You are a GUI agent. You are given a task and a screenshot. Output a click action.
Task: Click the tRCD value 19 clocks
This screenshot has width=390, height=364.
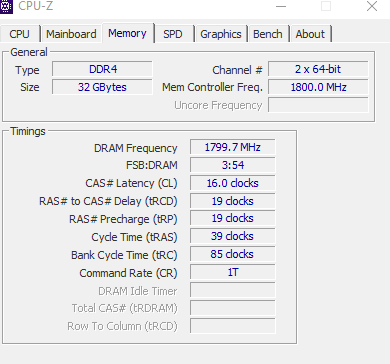[x=233, y=201]
